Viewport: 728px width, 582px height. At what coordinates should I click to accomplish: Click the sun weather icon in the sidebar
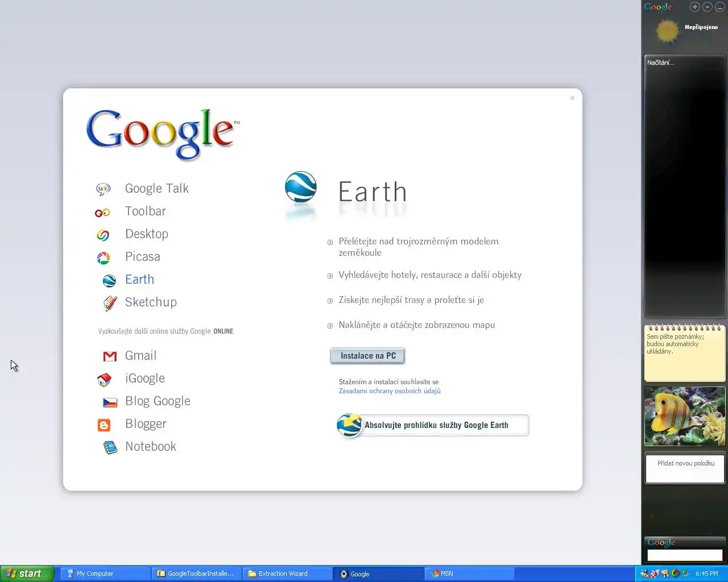667,31
